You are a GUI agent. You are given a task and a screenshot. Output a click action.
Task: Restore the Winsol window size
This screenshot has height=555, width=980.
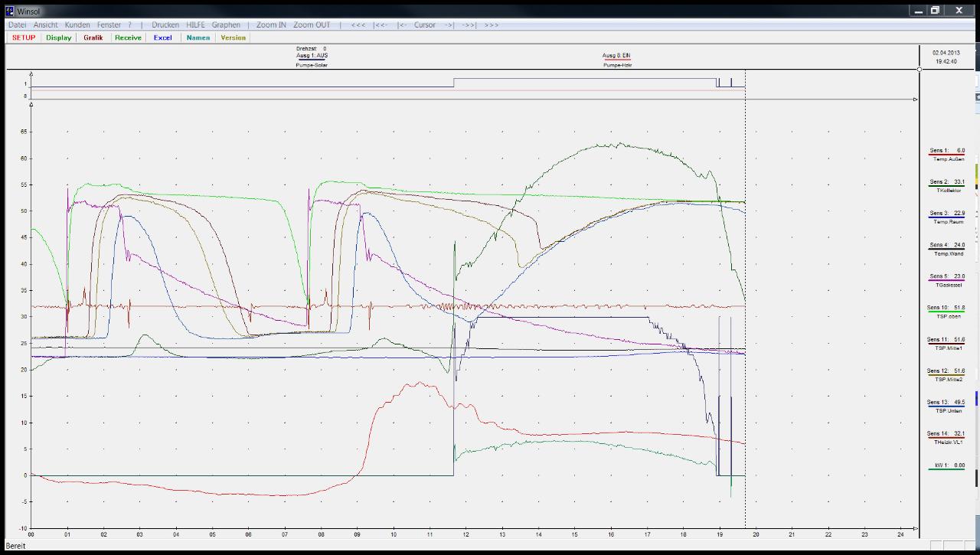click(935, 11)
